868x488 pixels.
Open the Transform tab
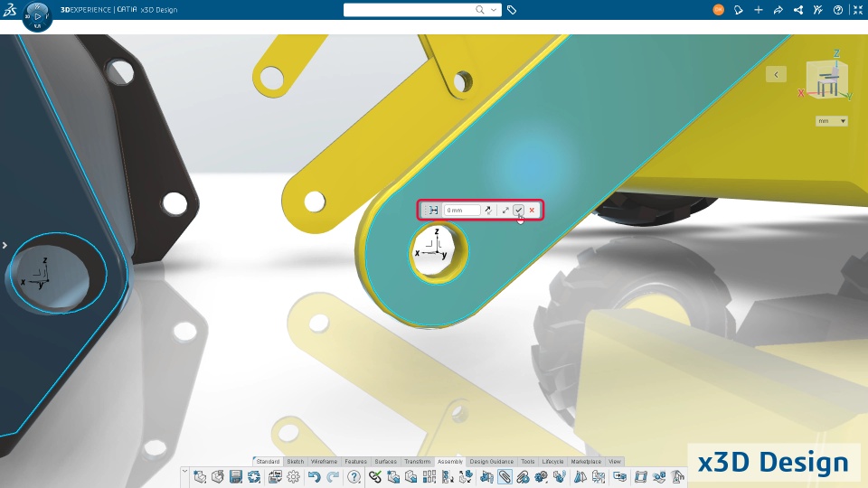417,462
